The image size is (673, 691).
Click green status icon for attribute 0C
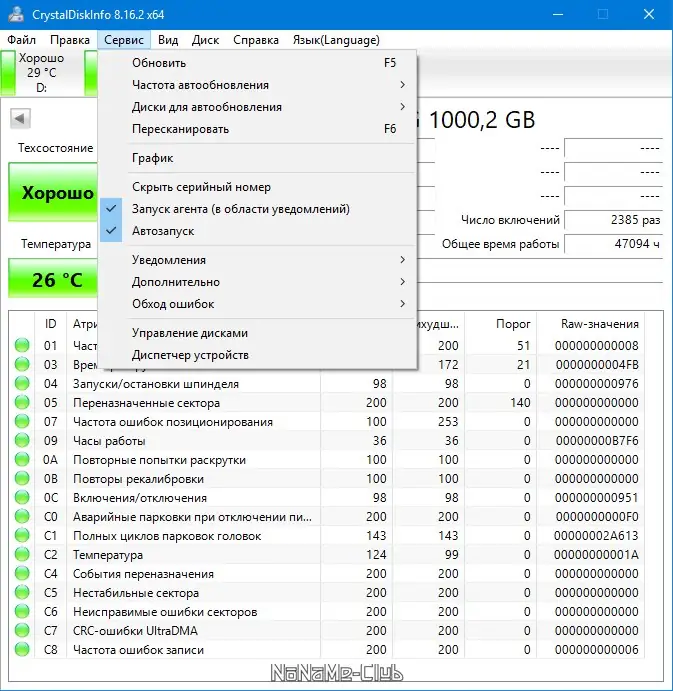tap(22, 497)
